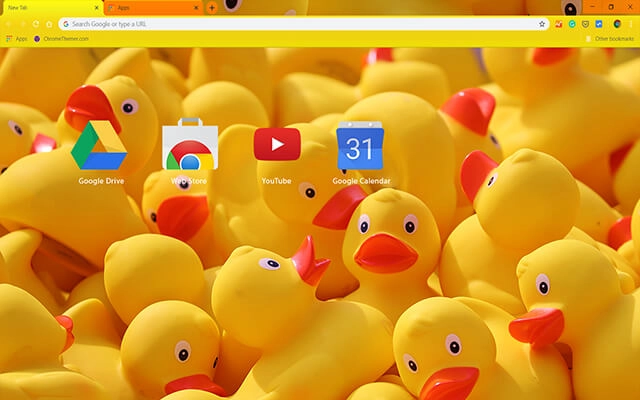
Task: Click the blue square extension icon
Action: (x=599, y=24)
